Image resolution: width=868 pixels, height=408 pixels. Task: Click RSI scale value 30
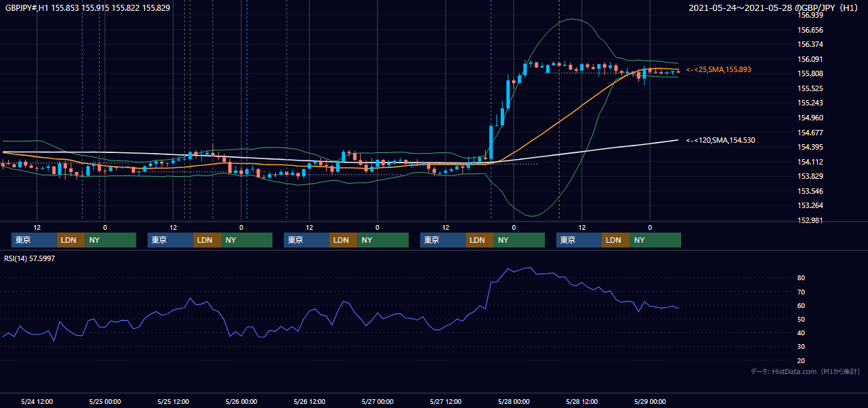coord(801,346)
